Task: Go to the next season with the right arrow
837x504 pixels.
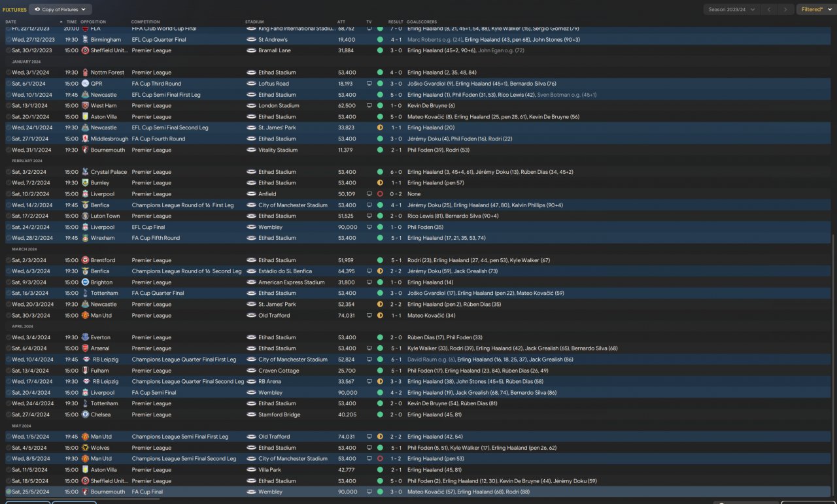Action: pos(786,10)
